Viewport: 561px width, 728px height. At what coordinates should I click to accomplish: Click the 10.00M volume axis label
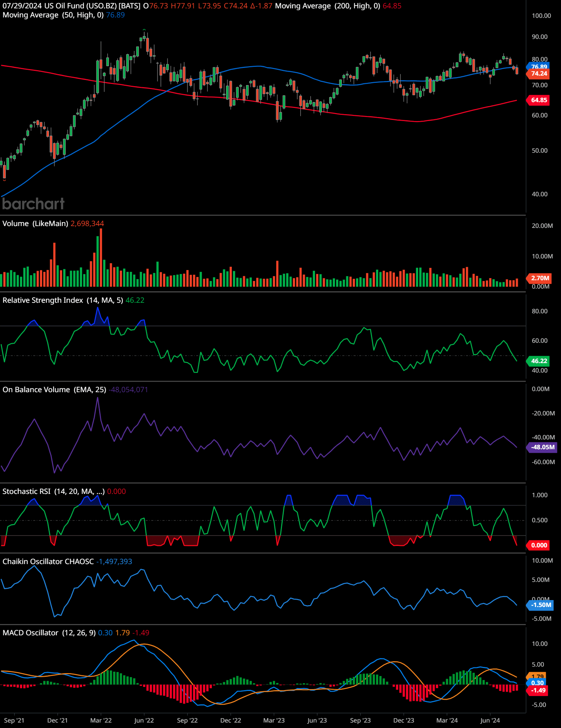click(x=542, y=257)
